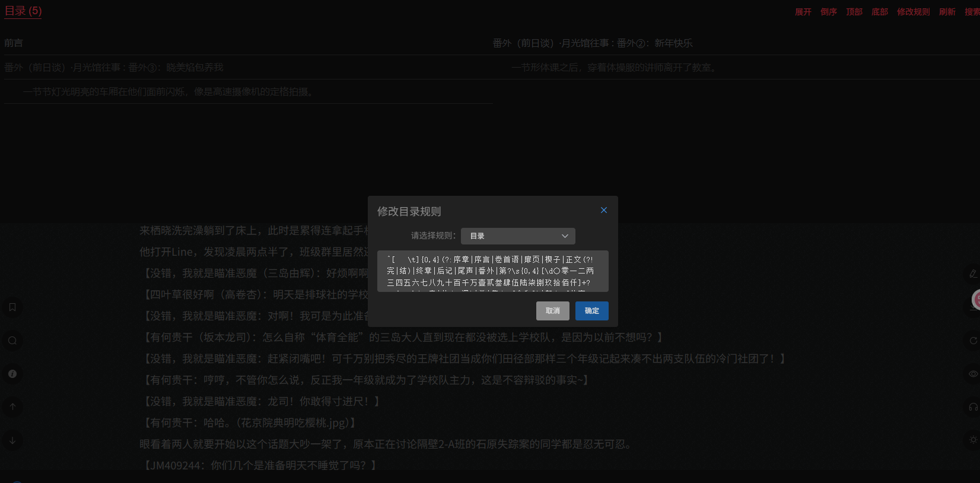Screen dimensions: 980x483
Task: Open the 前言 chapter entry
Action: click(x=14, y=43)
